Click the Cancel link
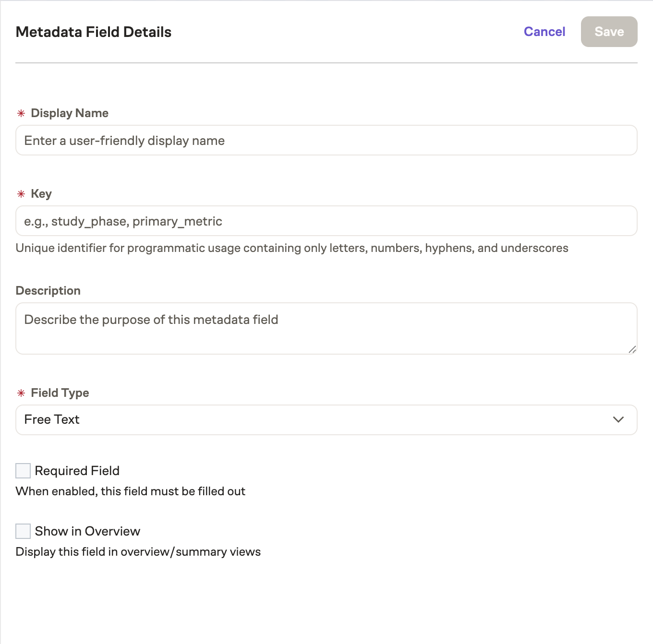The image size is (653, 644). (544, 31)
